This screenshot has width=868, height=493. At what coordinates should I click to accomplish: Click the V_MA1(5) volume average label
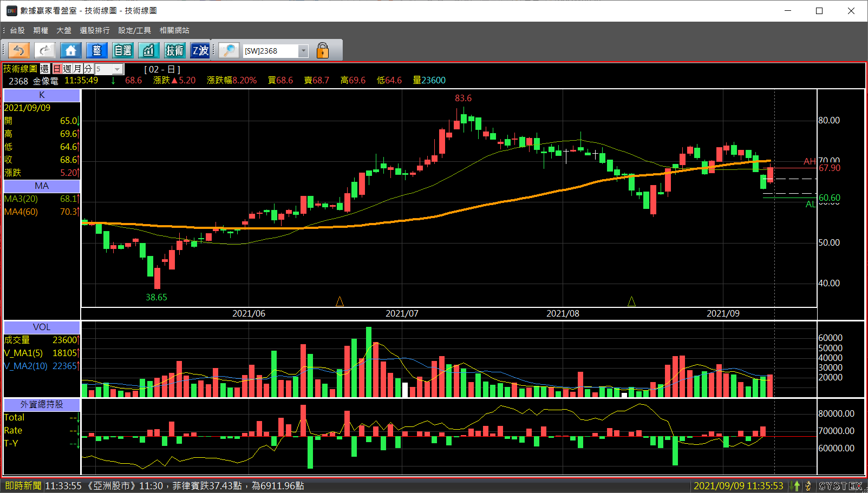click(23, 353)
